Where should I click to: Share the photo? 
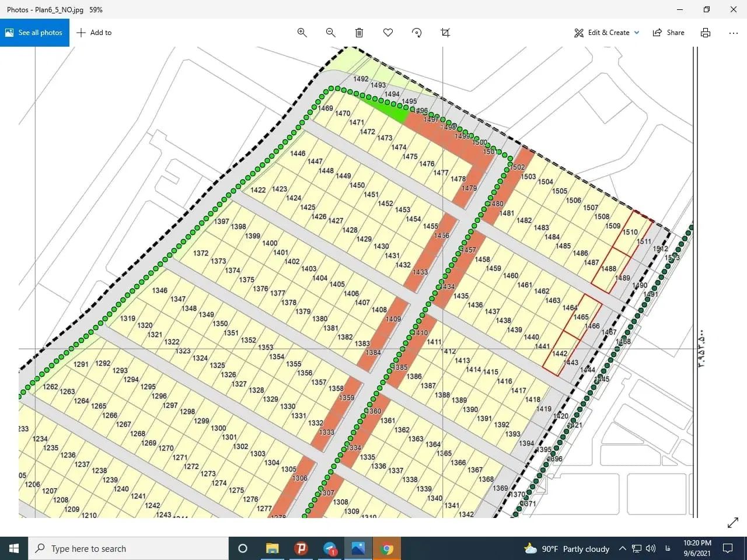[x=669, y=33]
